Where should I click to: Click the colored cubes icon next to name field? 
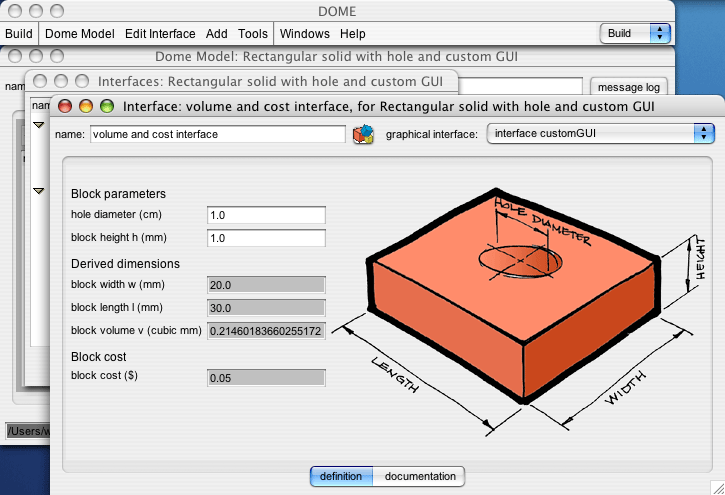pos(363,134)
